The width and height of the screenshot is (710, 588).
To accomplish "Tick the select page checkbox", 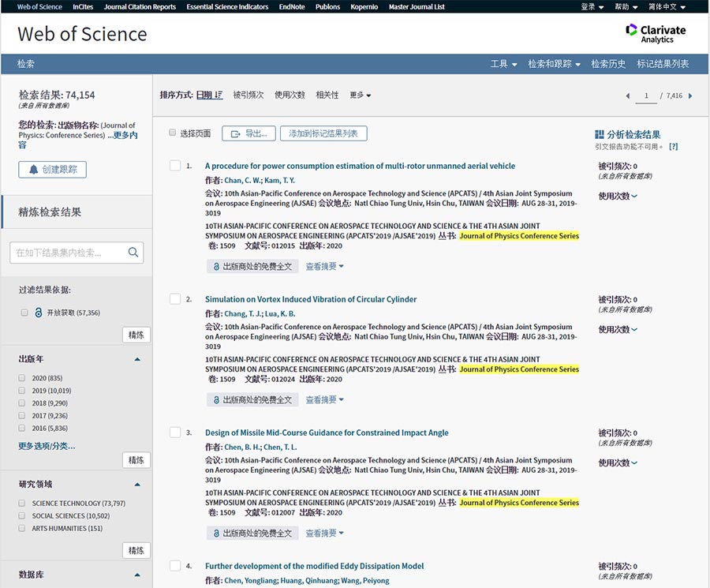I will pos(173,133).
